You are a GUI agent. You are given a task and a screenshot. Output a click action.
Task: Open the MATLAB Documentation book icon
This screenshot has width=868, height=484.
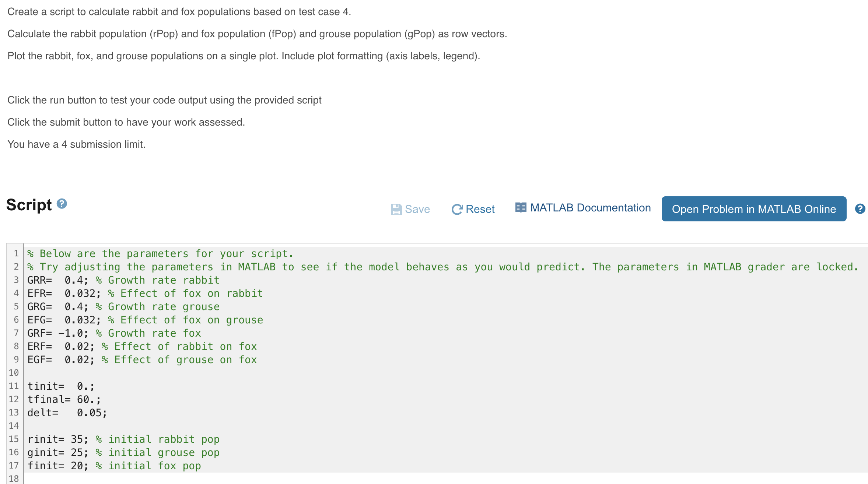[x=521, y=208]
